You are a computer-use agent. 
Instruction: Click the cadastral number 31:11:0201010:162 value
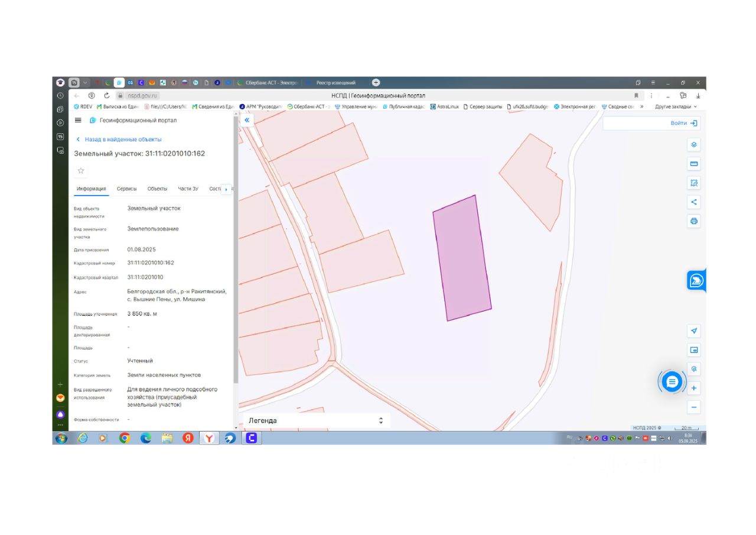(151, 262)
